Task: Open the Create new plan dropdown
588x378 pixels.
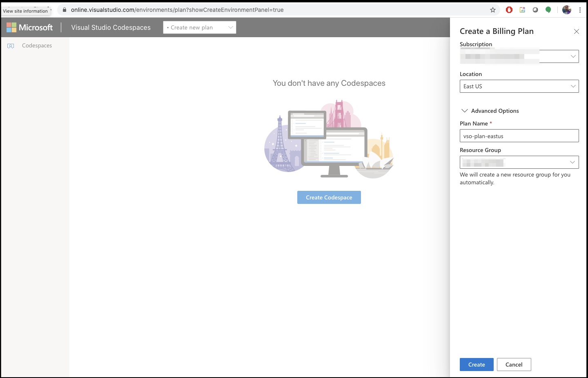Action: click(x=200, y=27)
